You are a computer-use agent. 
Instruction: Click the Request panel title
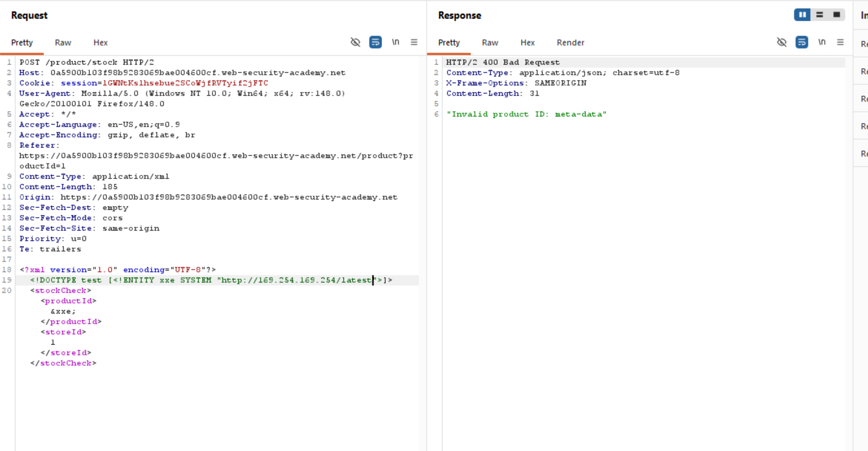[29, 15]
